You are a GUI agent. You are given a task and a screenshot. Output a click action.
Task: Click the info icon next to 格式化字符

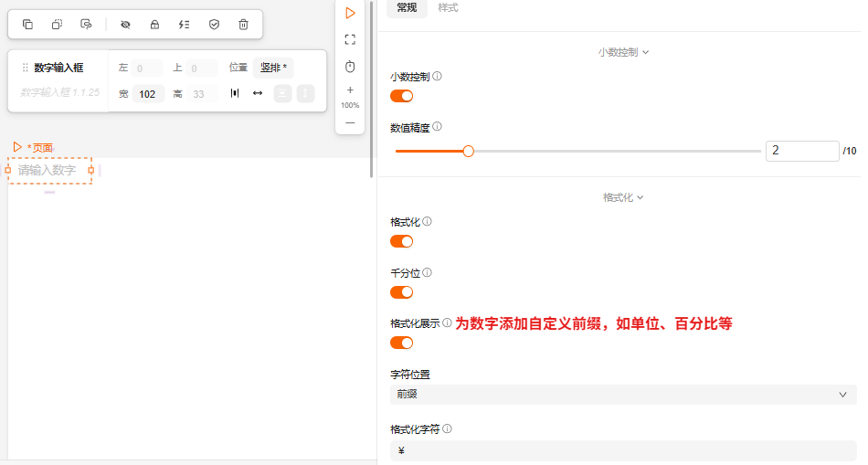pyautogui.click(x=448, y=428)
